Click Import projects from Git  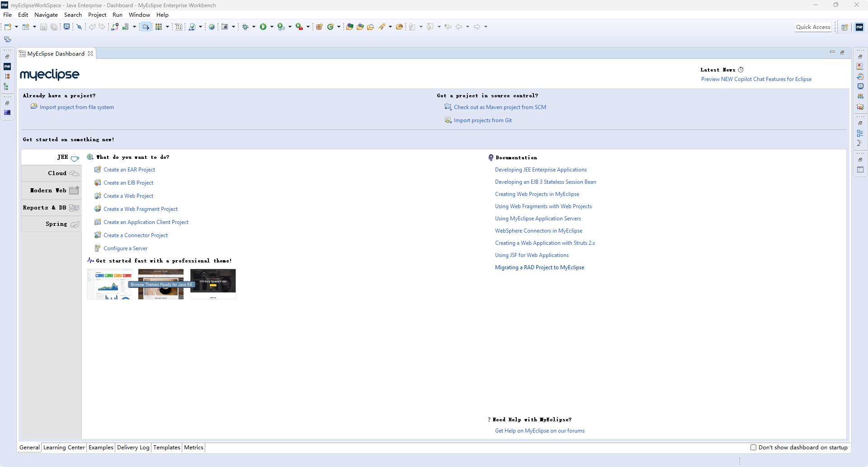point(483,120)
